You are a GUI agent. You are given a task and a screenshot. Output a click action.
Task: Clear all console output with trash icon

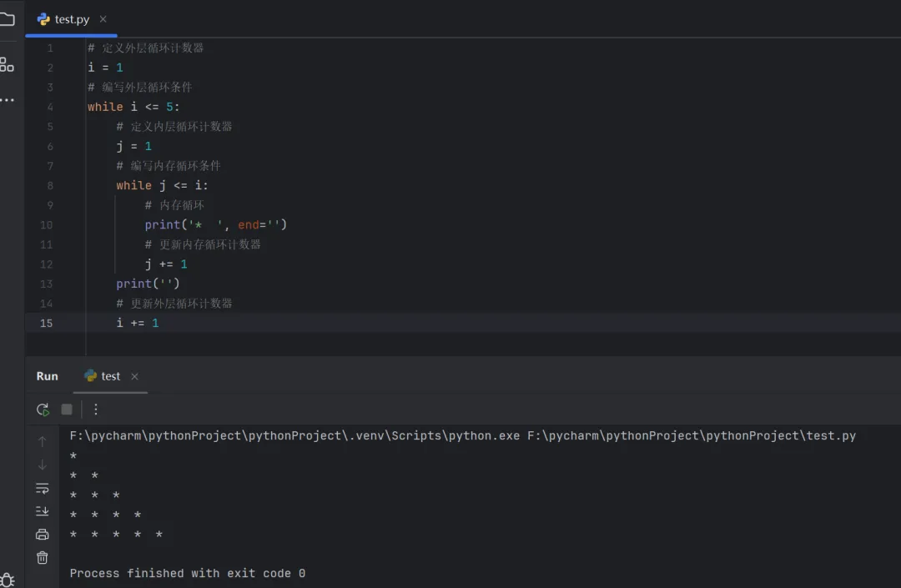(43, 557)
